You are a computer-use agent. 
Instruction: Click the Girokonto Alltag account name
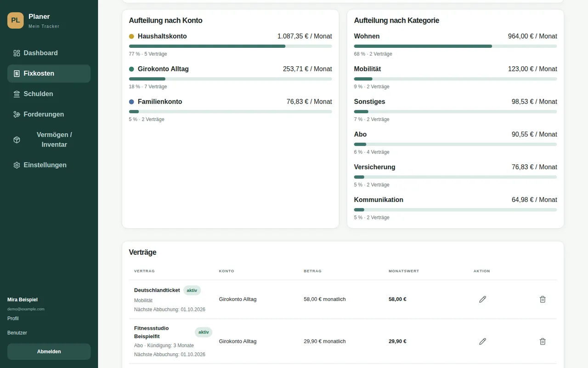[163, 69]
